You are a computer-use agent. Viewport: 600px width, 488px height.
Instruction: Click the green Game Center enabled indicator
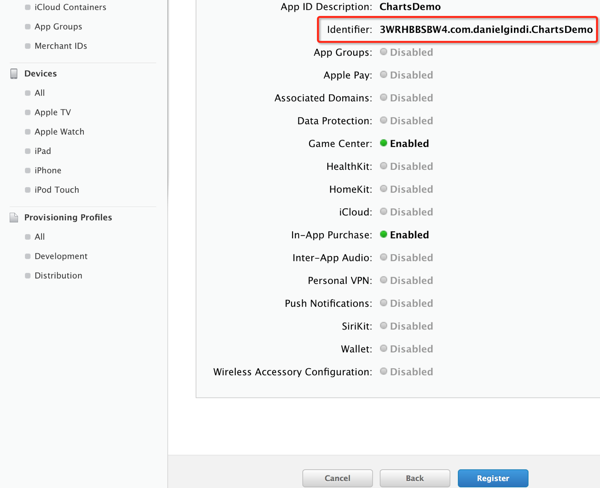point(383,144)
